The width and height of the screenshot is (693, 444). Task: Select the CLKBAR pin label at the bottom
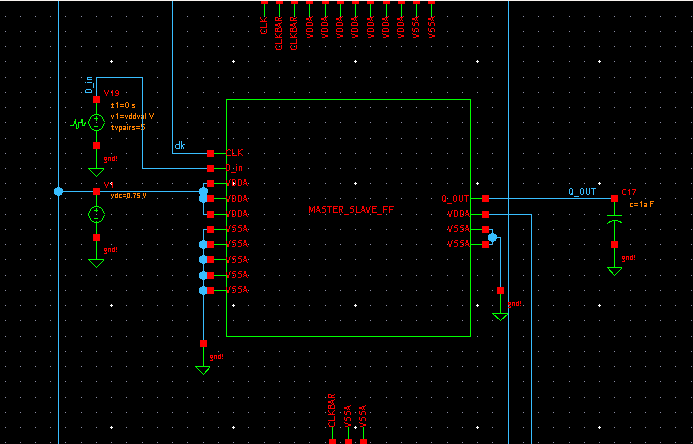(x=332, y=410)
